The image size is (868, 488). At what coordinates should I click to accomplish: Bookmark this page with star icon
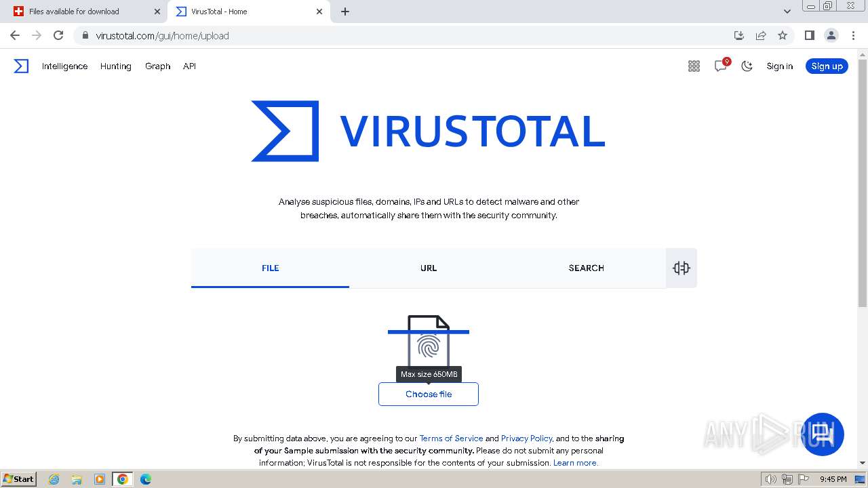pos(783,35)
